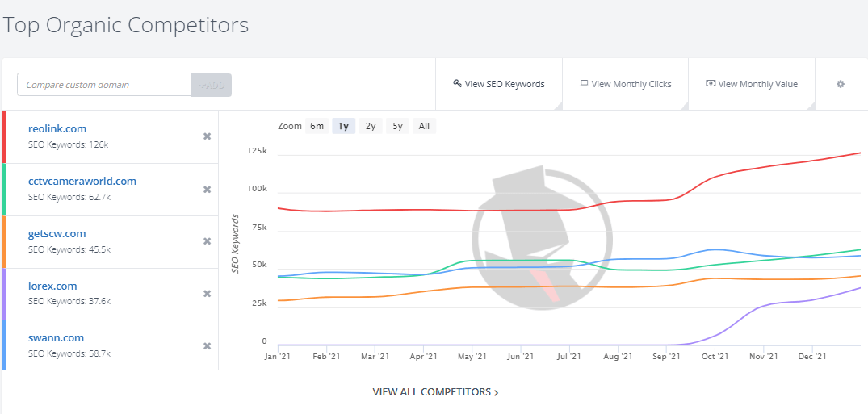Remove cctvcameraworld.com with its X icon
Screen dimensions: 868x414
coord(207,190)
